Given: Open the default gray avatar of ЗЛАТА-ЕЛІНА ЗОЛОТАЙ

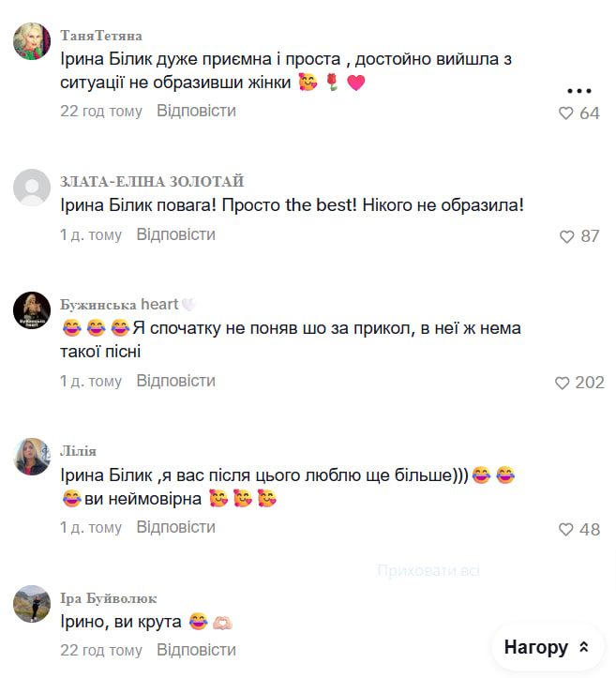Looking at the screenshot, I should [32, 188].
